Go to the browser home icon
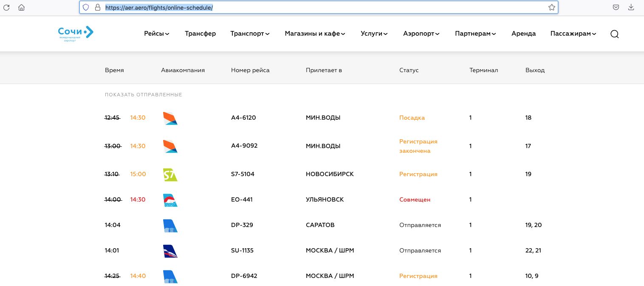 point(22,7)
